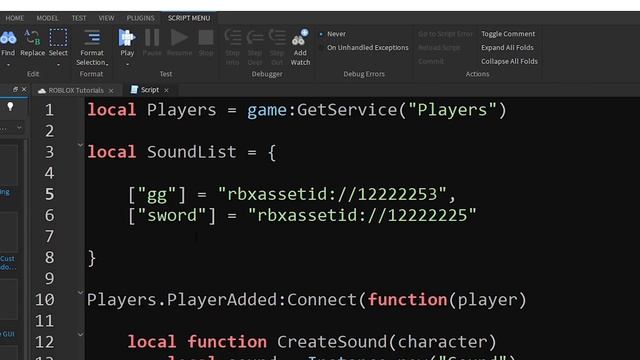
Task: Open the Select dropdown arrow
Action: coord(58,64)
